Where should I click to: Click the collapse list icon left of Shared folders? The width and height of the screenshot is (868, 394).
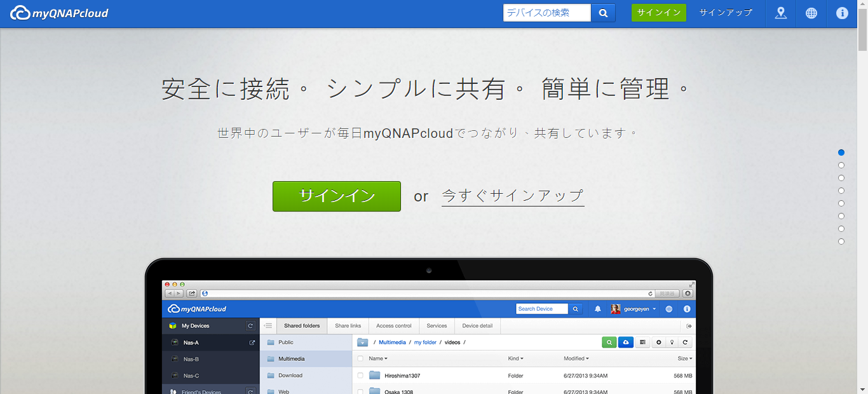click(268, 326)
